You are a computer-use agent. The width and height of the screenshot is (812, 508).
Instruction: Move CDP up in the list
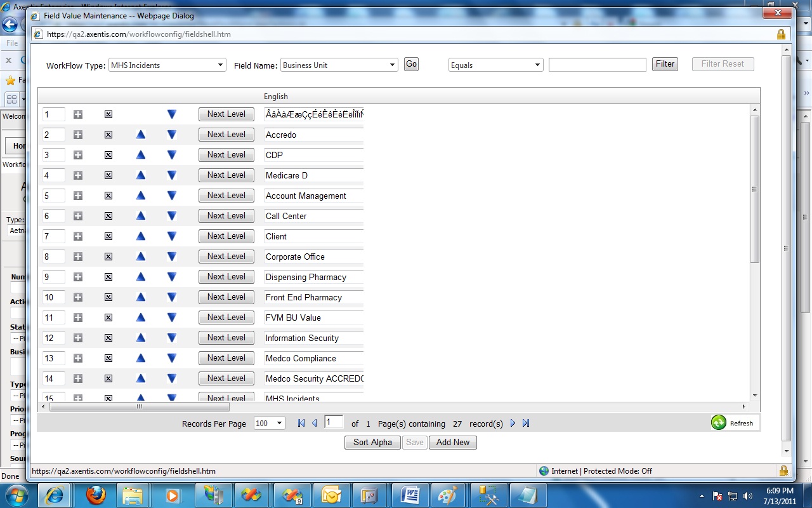click(141, 155)
